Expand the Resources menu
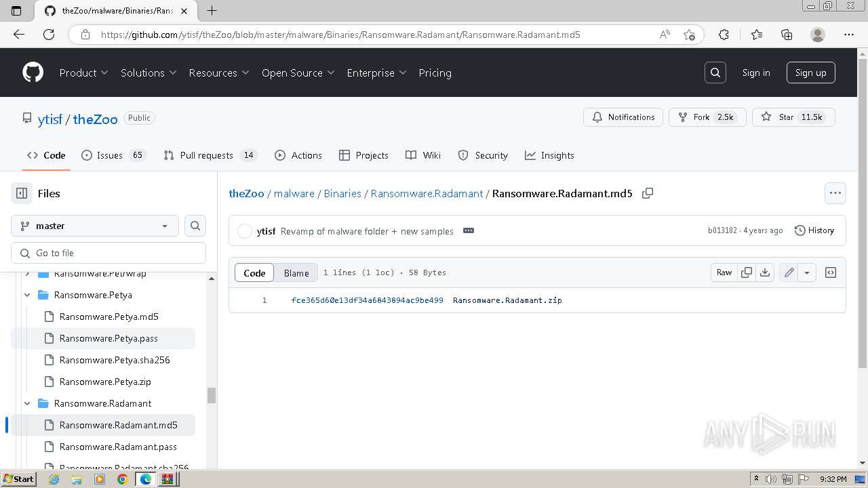The image size is (868, 488). pos(219,73)
